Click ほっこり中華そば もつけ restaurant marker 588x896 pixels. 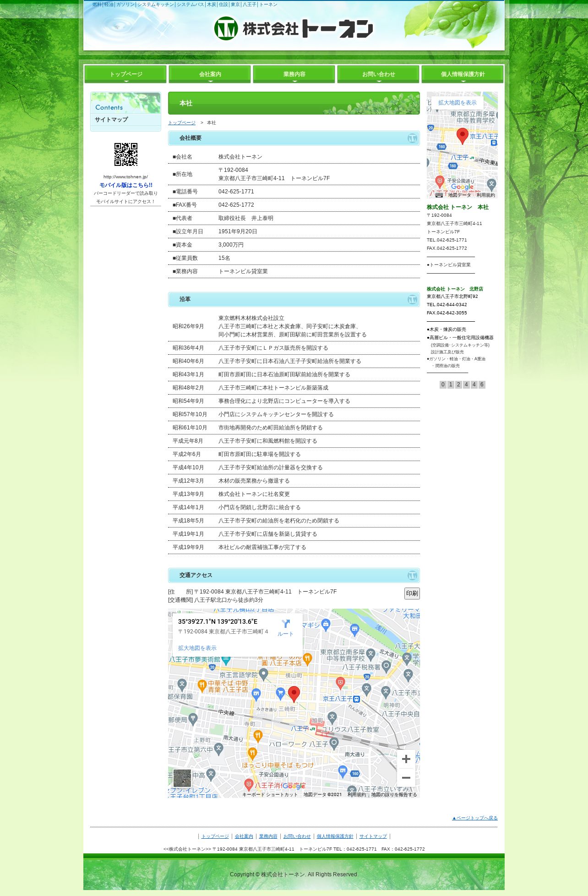(252, 753)
